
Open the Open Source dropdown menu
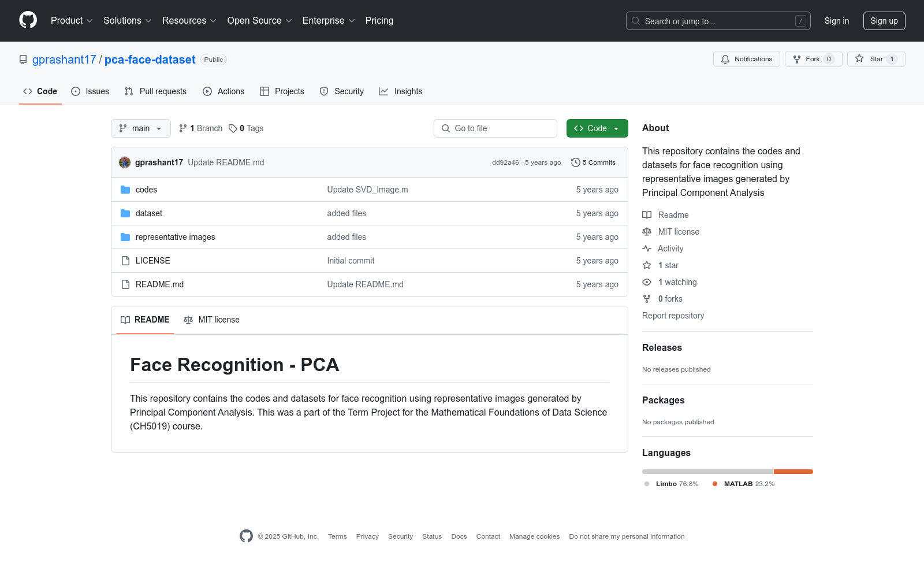click(260, 20)
